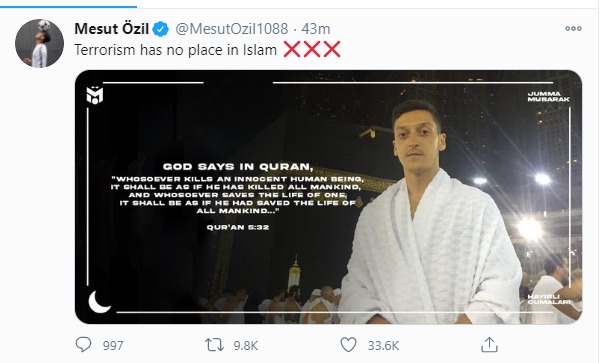Image resolution: width=601 pixels, height=363 pixels.
Task: Click the blue loading progress bar at top
Action: (x=68, y=6)
